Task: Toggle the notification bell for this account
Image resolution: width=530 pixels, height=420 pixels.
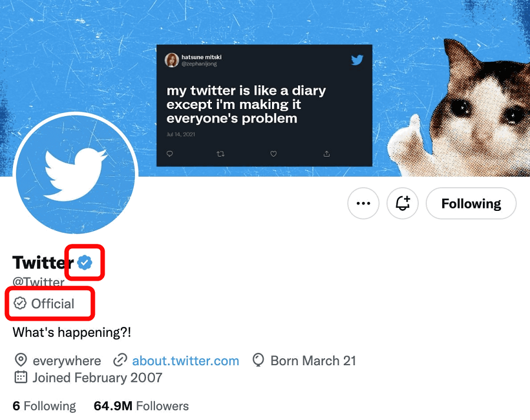Action: coord(402,204)
